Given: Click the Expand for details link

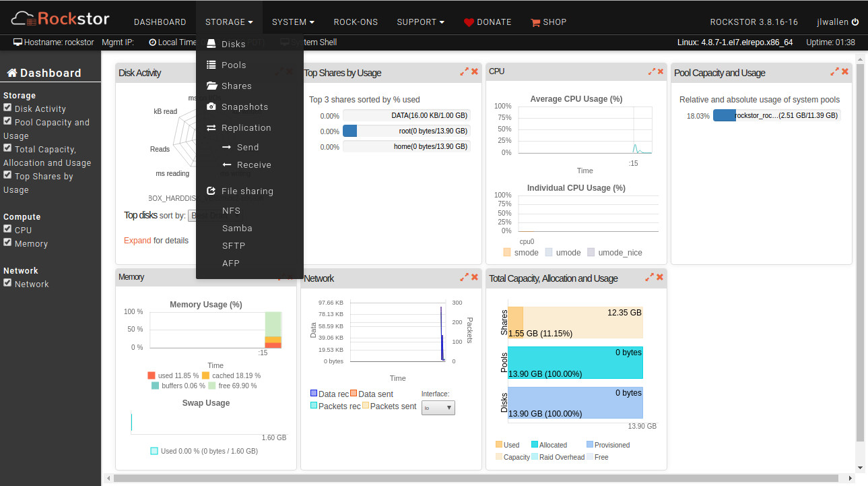Looking at the screenshot, I should click(137, 241).
